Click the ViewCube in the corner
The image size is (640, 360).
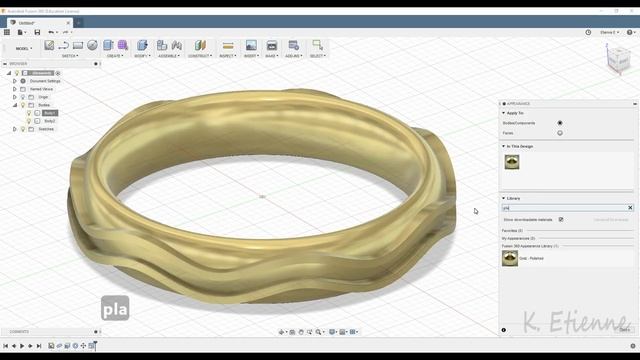point(618,60)
